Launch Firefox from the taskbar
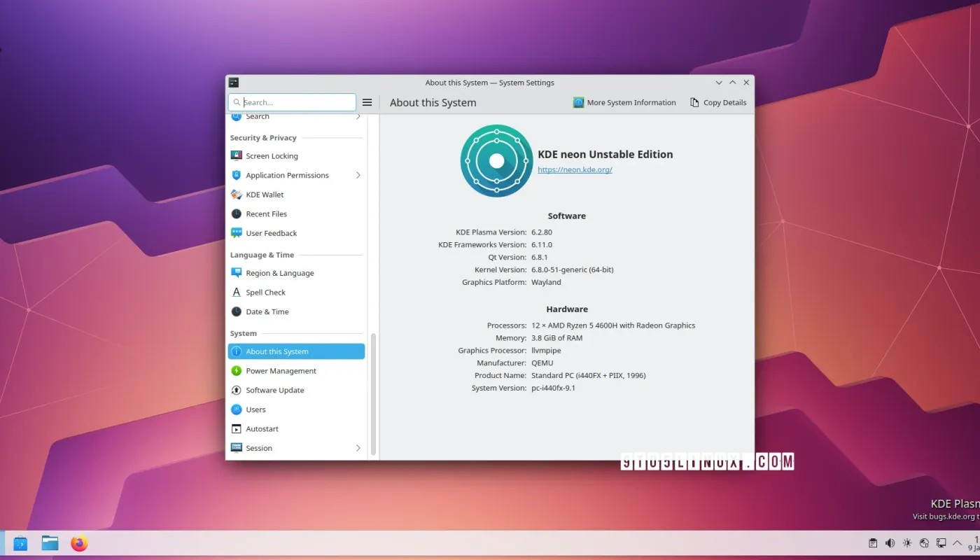This screenshot has height=560, width=980. pos(79,543)
